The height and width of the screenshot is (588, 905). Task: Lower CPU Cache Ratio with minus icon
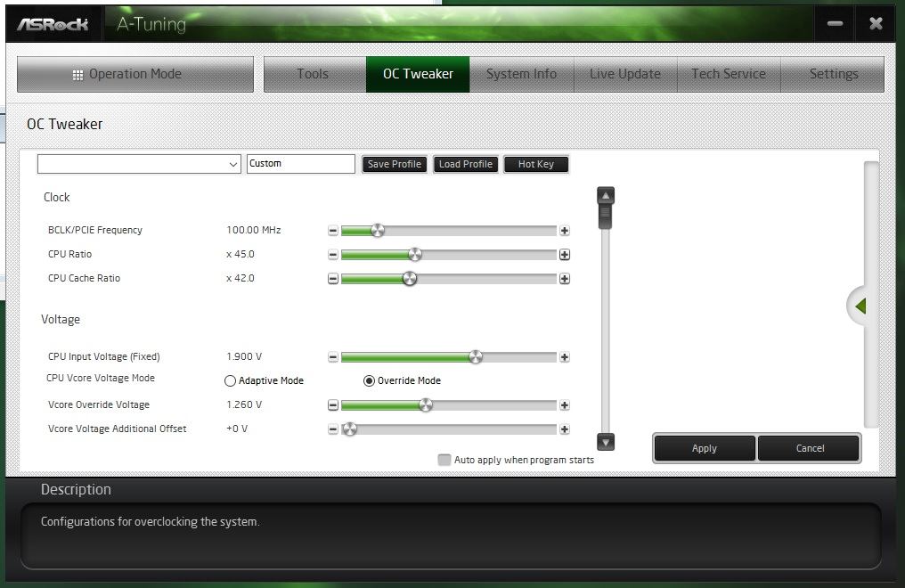(x=333, y=279)
